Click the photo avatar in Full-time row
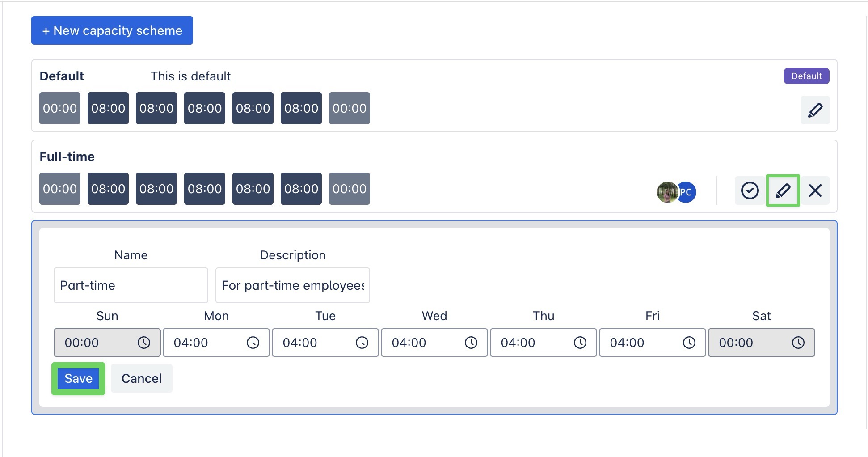Screen dimensions: 868x457 pyautogui.click(x=666, y=192)
